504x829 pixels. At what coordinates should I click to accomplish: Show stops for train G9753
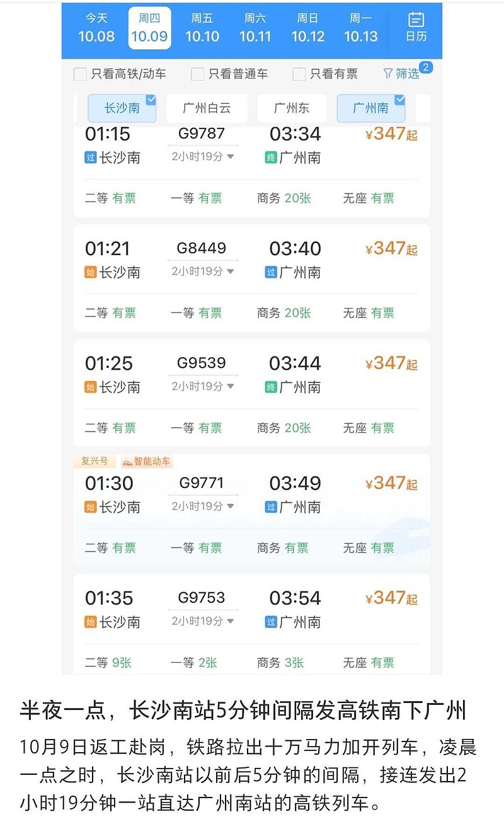230,621
